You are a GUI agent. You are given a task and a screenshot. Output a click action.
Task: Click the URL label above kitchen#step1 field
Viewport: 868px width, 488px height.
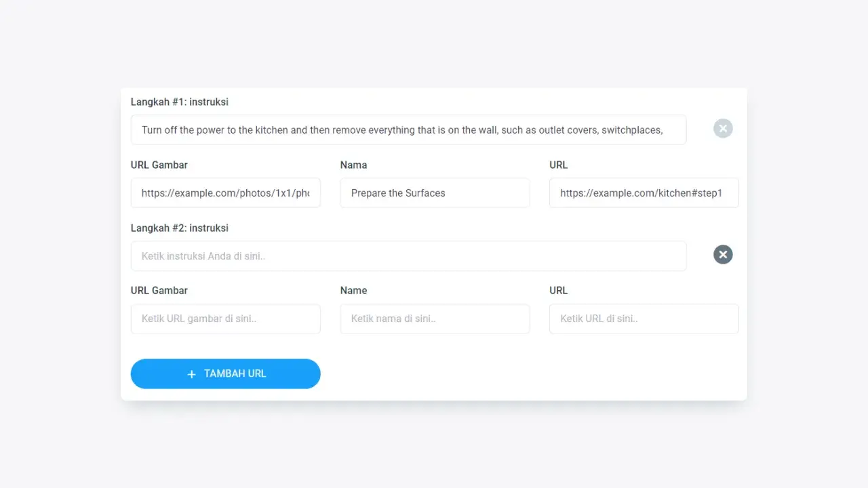559,165
